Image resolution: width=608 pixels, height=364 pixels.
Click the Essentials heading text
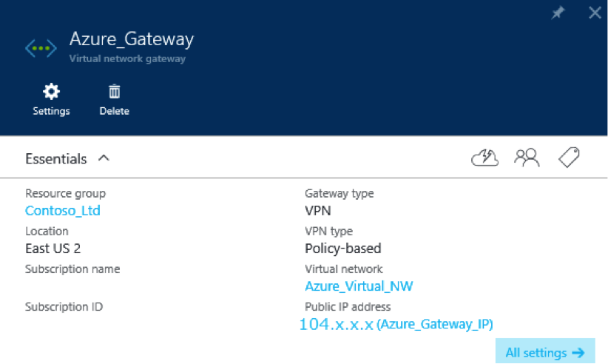(55, 159)
